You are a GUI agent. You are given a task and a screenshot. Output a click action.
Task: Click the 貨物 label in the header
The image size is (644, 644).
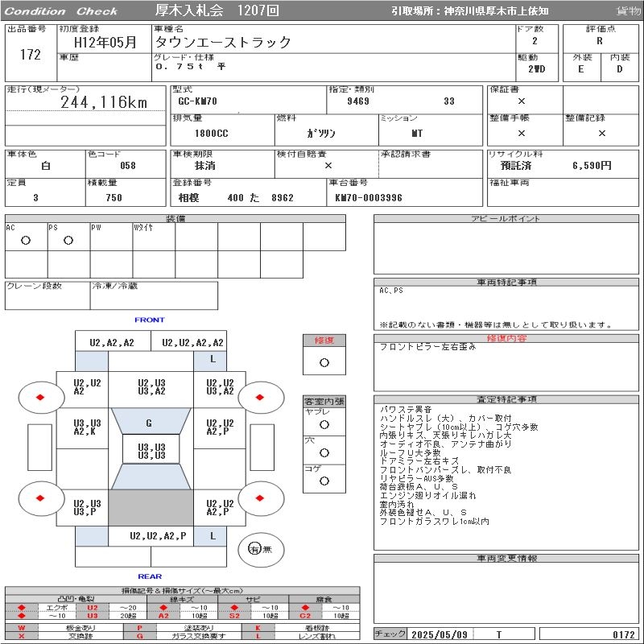pyautogui.click(x=628, y=11)
